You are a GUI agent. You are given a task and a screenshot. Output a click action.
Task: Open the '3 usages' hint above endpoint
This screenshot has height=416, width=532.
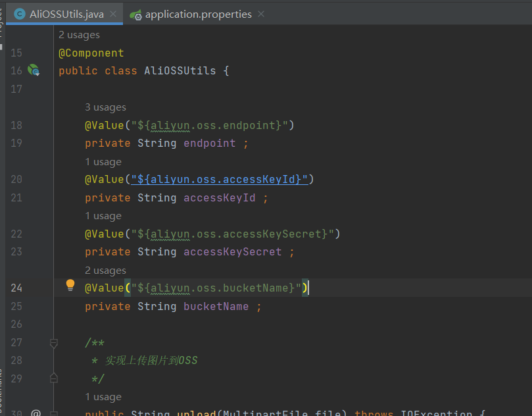point(105,107)
